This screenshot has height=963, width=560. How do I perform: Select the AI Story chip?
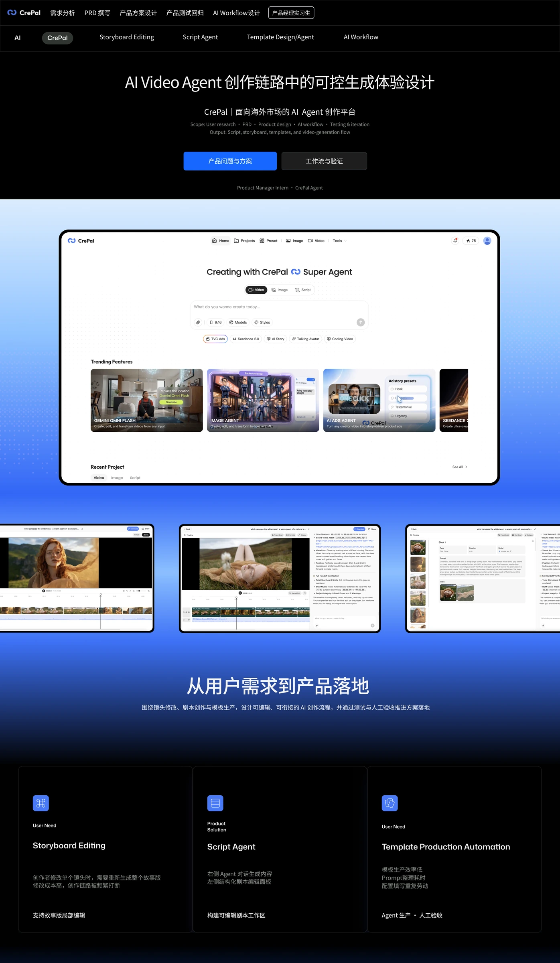pos(276,339)
